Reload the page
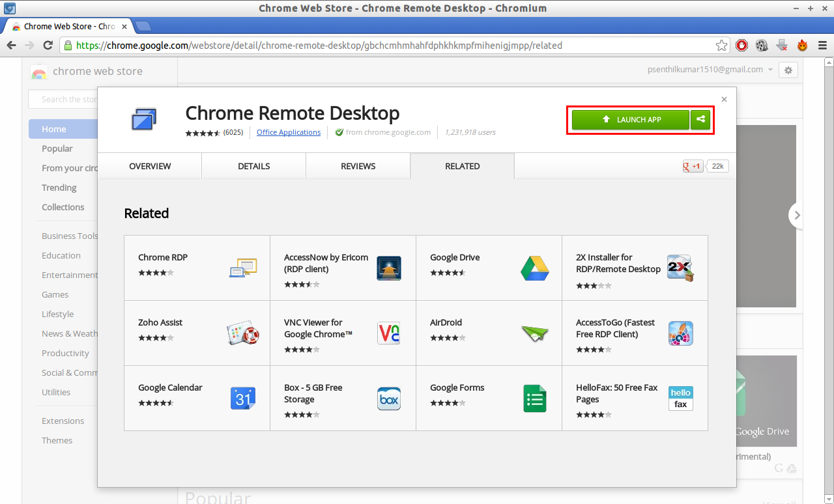834x504 pixels. click(x=48, y=46)
